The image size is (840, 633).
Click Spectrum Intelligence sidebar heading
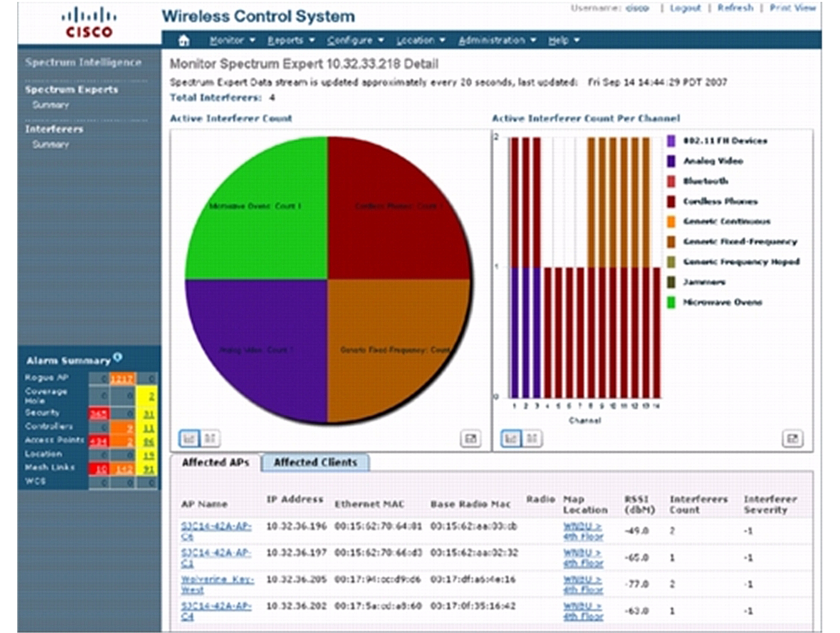83,62
